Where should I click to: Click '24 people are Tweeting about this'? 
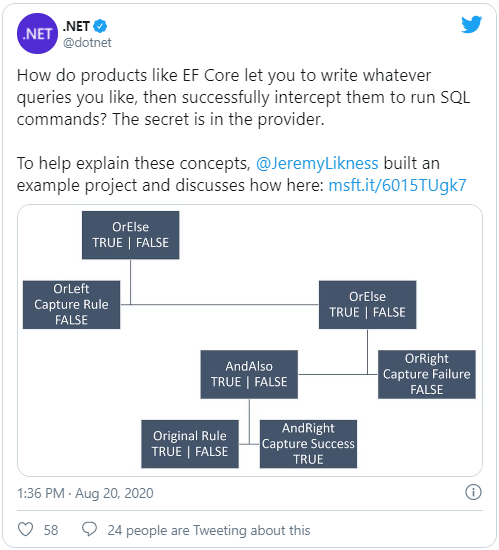209,530
